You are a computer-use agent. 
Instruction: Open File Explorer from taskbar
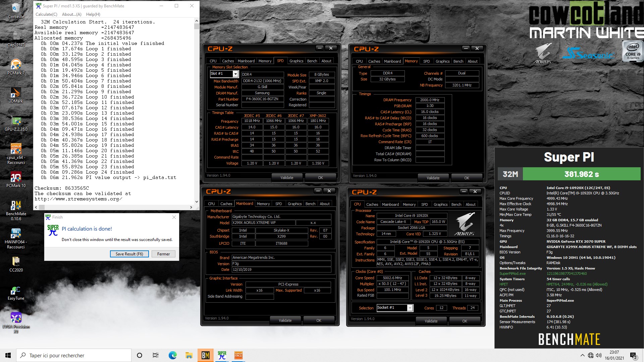pos(189,355)
